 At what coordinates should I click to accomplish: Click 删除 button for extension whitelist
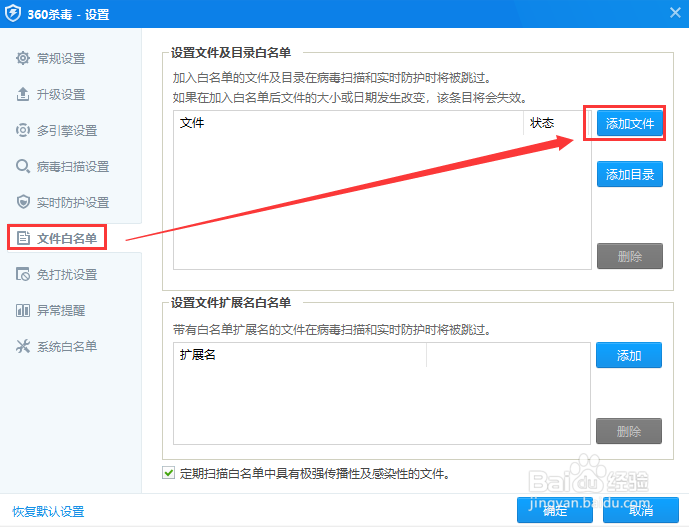(629, 431)
